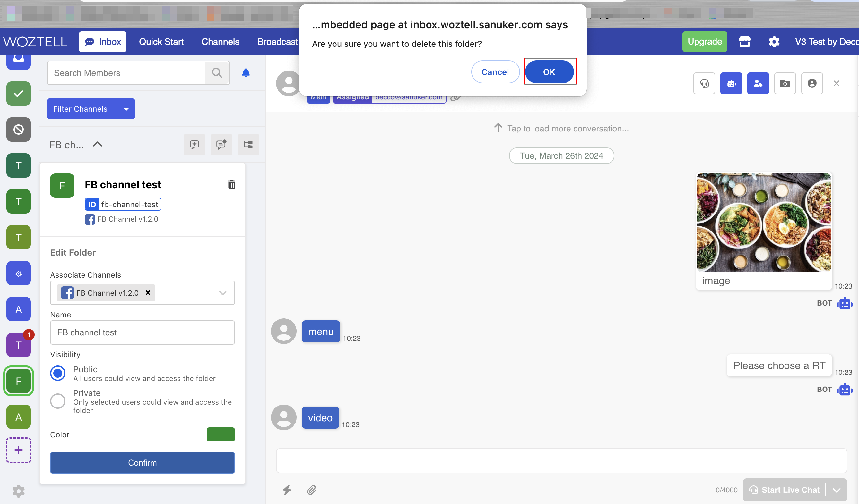
Task: Open the Filter Channels dropdown
Action: point(91,109)
